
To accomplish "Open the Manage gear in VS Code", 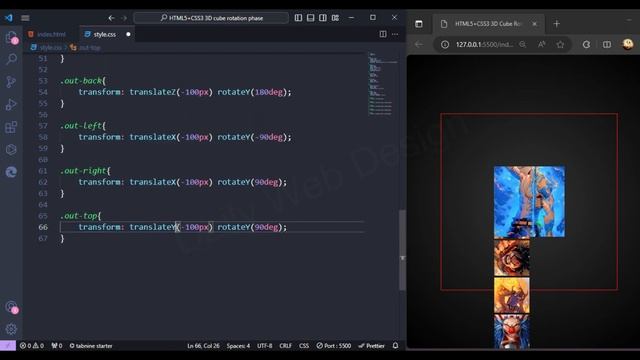I will tap(11, 329).
